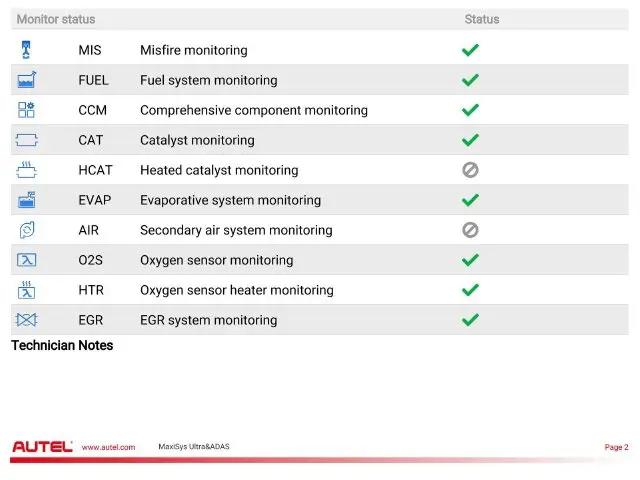
Task: Click the Misfire monitoring piston icon
Action: click(26, 50)
